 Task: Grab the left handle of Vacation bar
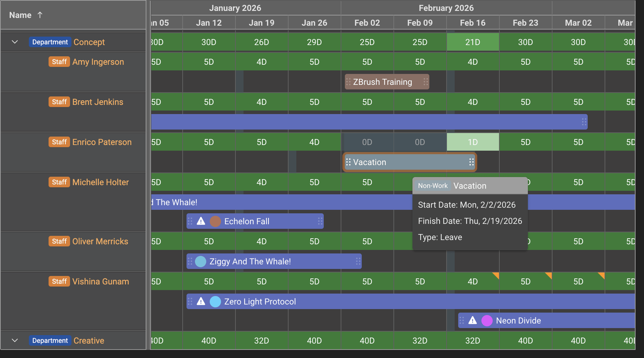348,162
